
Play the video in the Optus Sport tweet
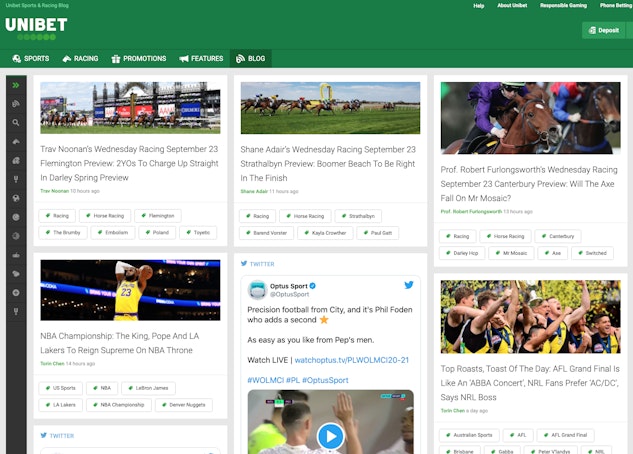tap(330, 436)
